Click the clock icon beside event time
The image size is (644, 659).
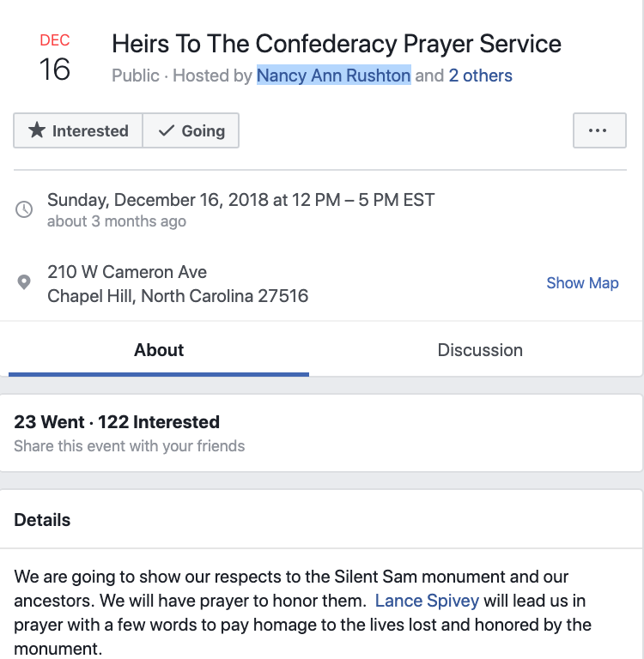point(24,209)
